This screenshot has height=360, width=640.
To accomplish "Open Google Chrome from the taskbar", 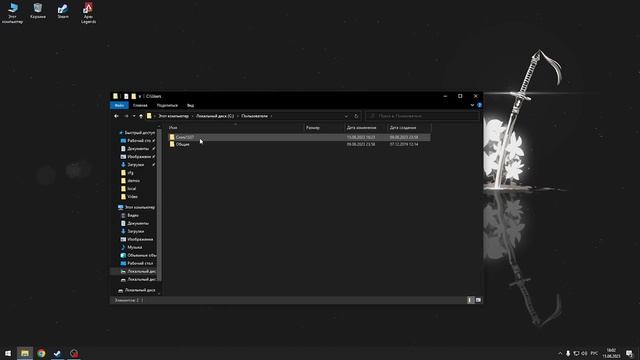I will [41, 353].
